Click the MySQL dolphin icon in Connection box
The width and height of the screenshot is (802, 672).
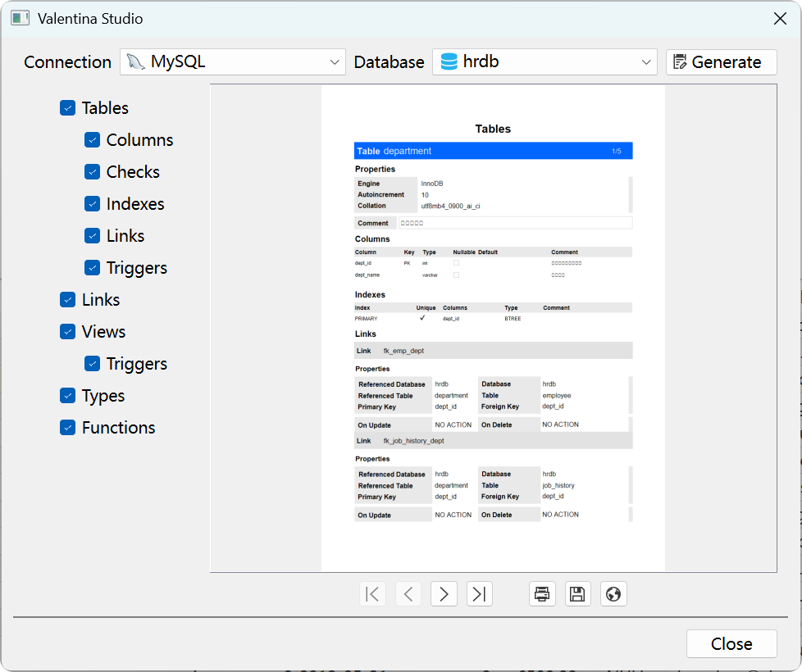click(x=135, y=61)
